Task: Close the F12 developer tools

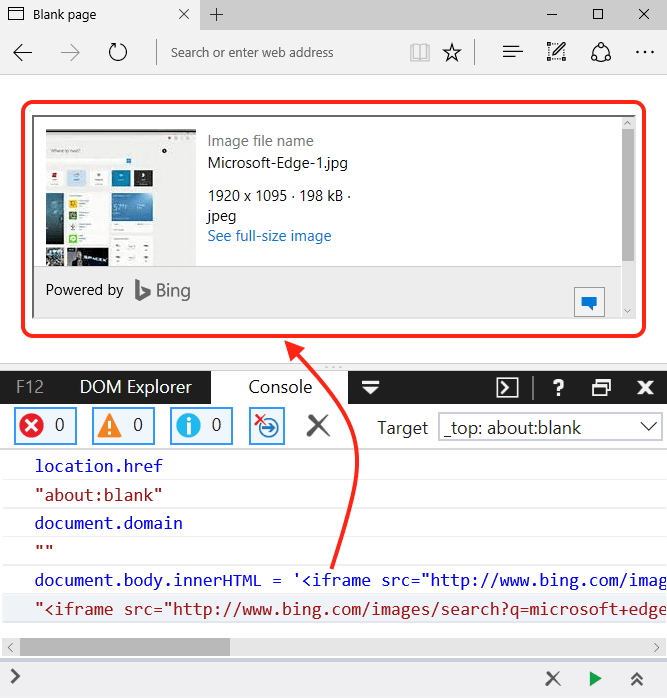Action: (x=645, y=387)
